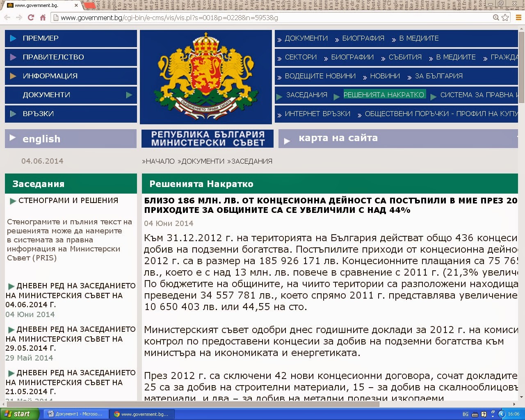The width and height of the screenshot is (525, 420).
Task: Open agenda for 29.05.2014 meeting
Action: 70,339
